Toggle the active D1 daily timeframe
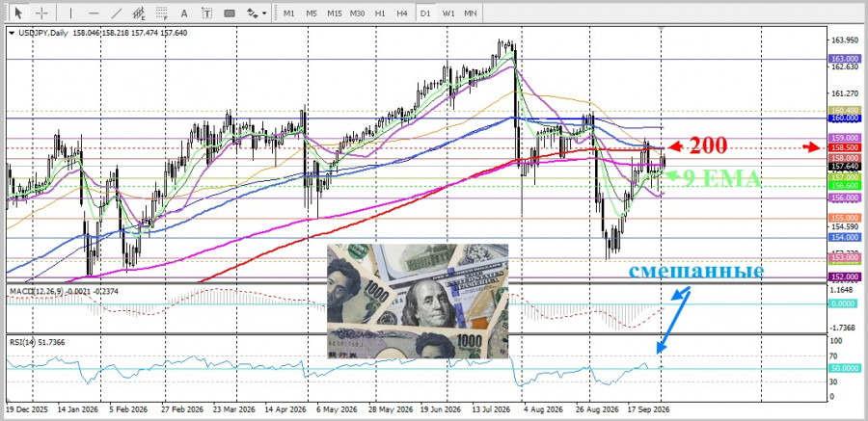The height and width of the screenshot is (421, 868). [x=425, y=13]
